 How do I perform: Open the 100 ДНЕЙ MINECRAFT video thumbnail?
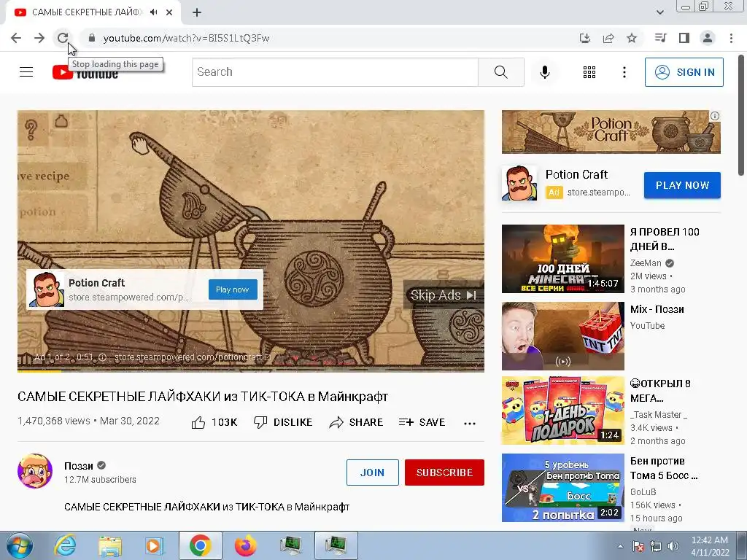562,259
